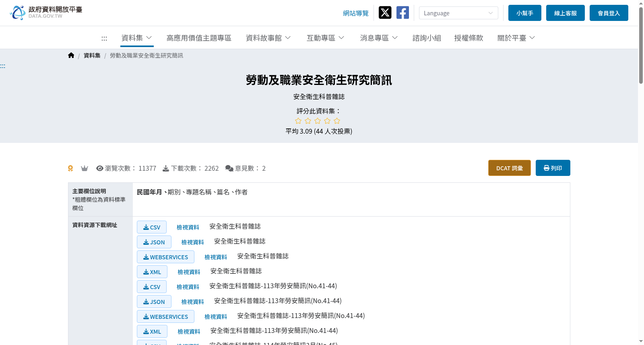Click the text 平均 3.09 (44 人次投票)
Screen dimensions: 644x345
coord(319,131)
